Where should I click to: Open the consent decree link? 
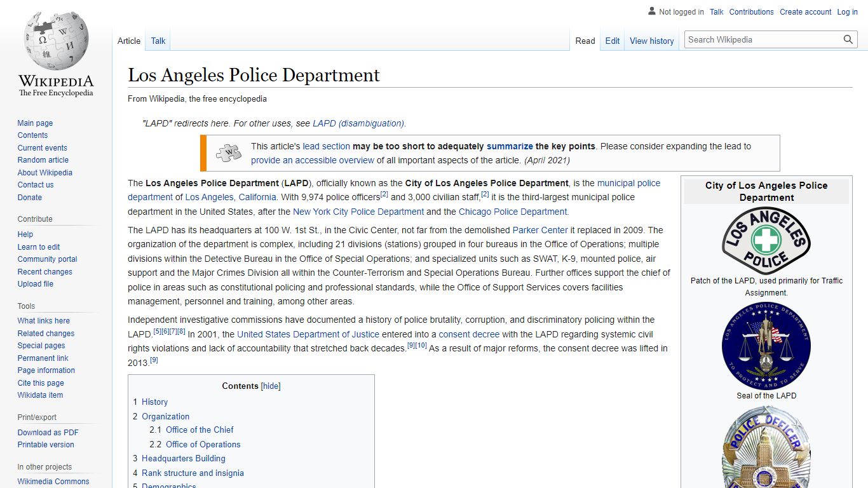469,334
